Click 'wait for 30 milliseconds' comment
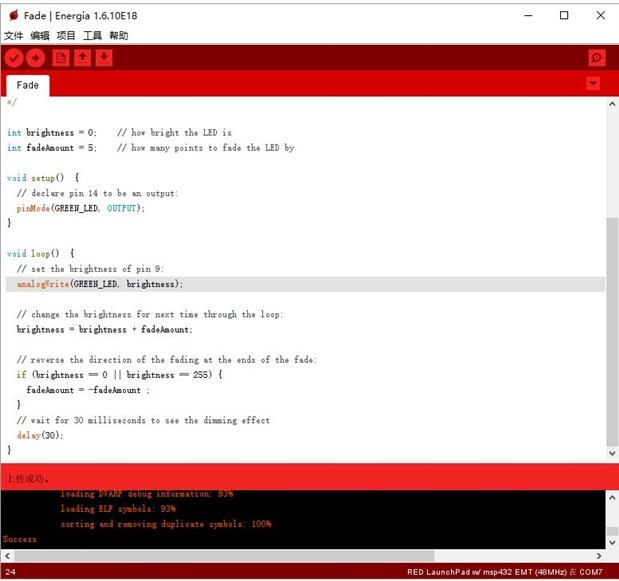619x581 pixels. pos(143,421)
